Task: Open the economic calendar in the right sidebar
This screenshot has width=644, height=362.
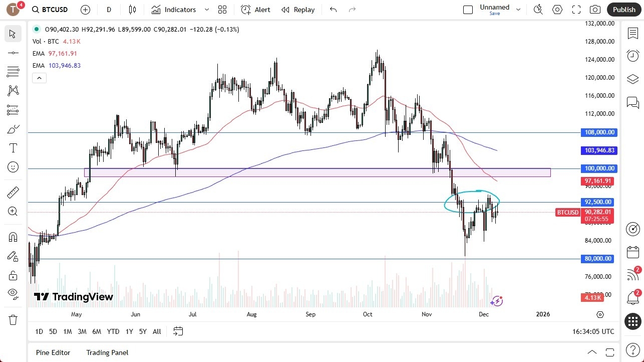Action: tap(632, 252)
